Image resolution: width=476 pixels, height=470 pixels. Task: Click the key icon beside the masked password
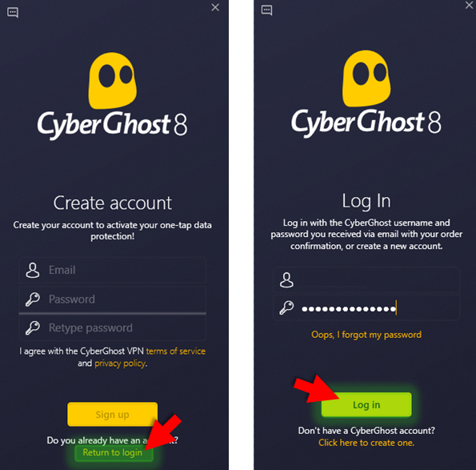click(x=286, y=307)
